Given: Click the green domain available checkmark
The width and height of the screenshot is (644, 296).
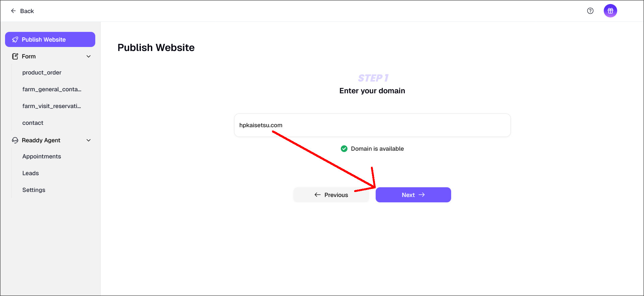Looking at the screenshot, I should 344,149.
